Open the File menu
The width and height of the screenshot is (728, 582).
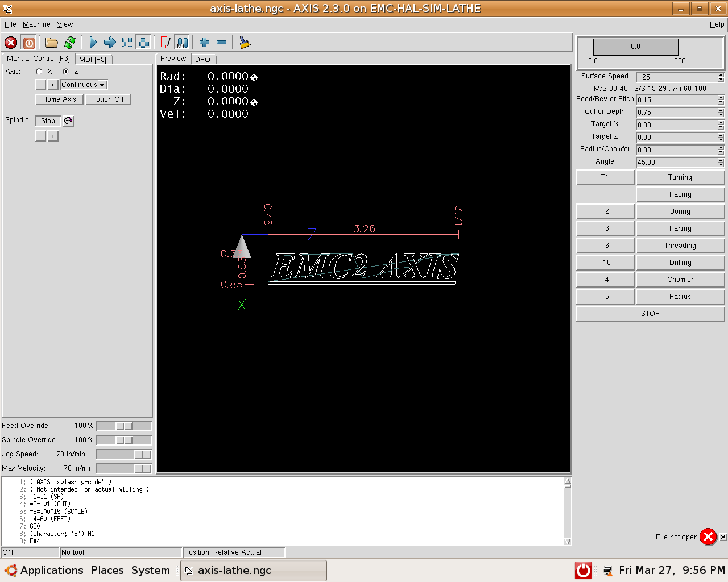pos(10,24)
